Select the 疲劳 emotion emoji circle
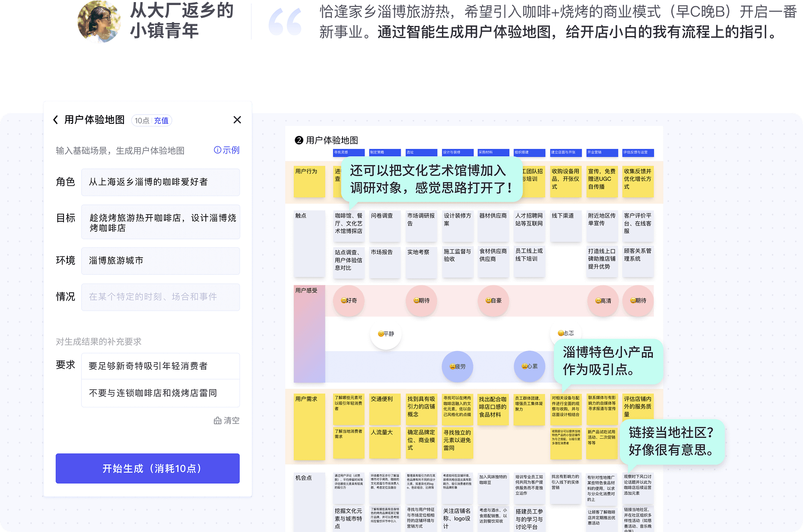Image resolution: width=803 pixels, height=532 pixels. click(457, 366)
